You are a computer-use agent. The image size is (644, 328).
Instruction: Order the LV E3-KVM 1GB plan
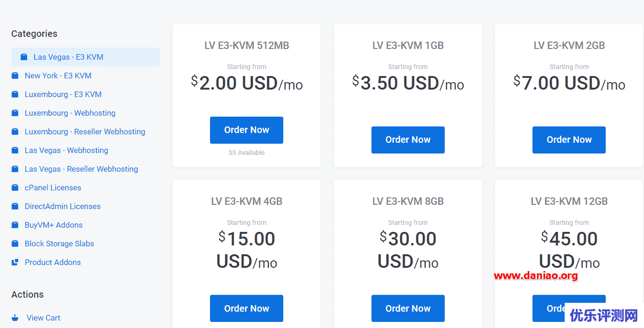click(x=408, y=140)
